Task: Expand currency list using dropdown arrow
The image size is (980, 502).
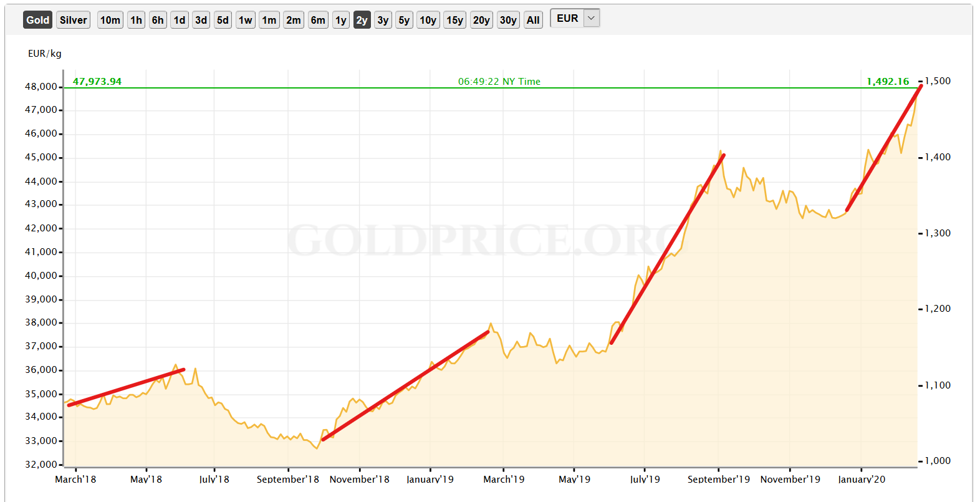Action: pyautogui.click(x=592, y=18)
